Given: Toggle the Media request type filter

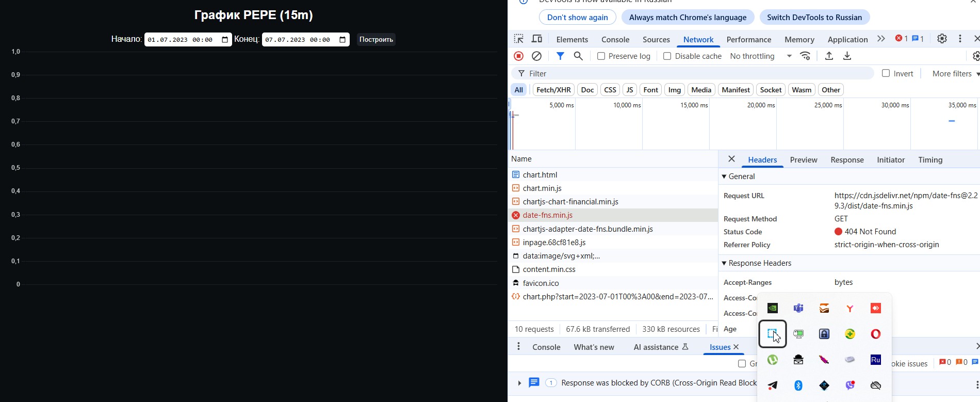Looking at the screenshot, I should click(x=701, y=90).
